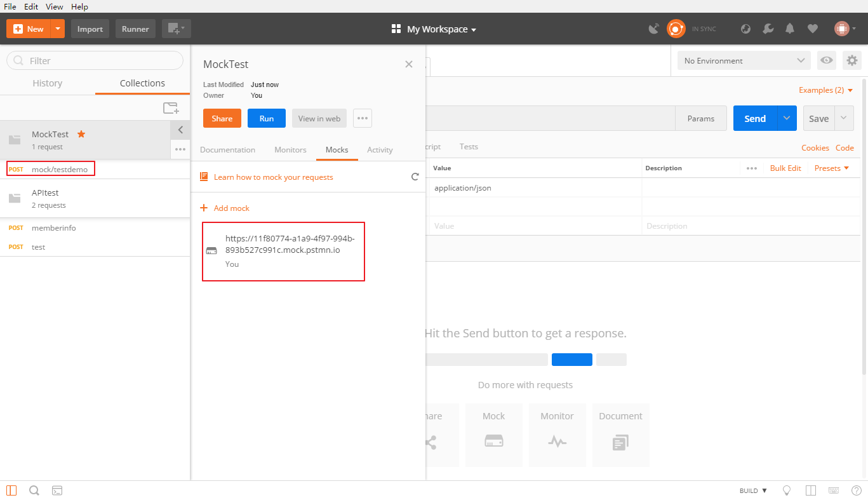This screenshot has height=500, width=868.
Task: Click the lightbulb bootcamp icon
Action: point(787,490)
